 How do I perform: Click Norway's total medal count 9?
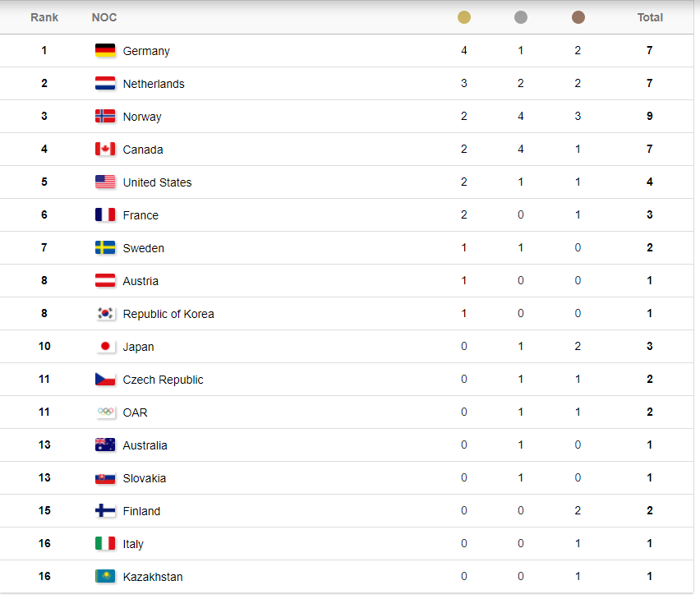click(650, 117)
